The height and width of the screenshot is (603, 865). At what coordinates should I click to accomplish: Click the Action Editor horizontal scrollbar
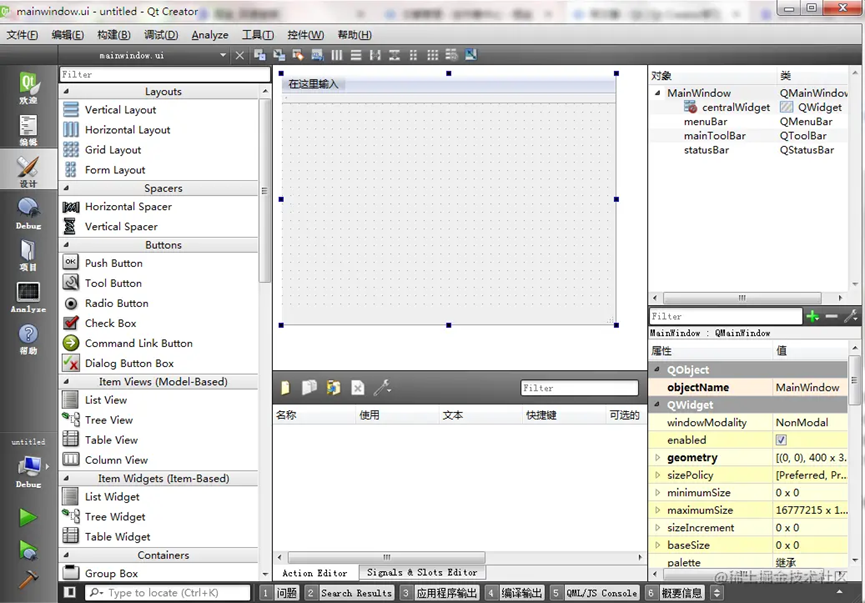(386, 557)
